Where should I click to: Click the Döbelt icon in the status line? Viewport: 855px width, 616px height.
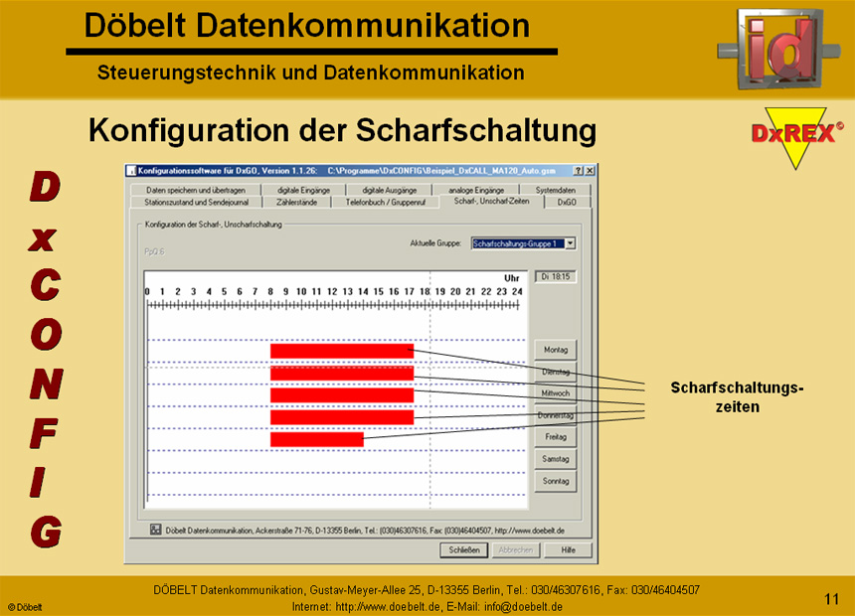point(155,530)
